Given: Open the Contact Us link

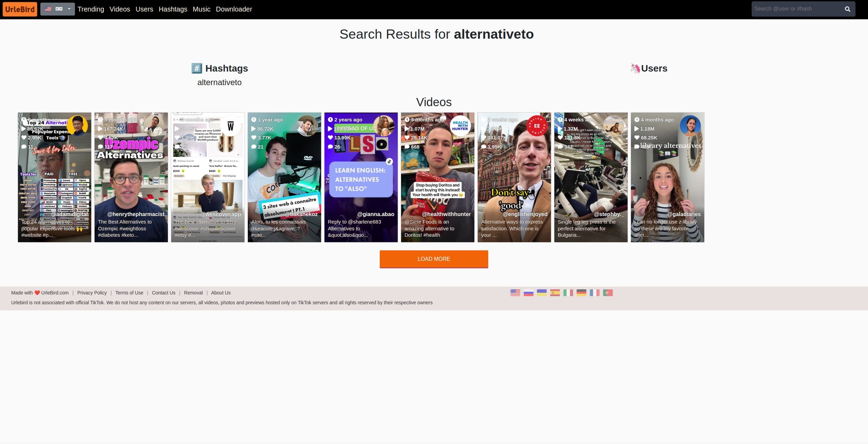Looking at the screenshot, I should click(163, 293).
